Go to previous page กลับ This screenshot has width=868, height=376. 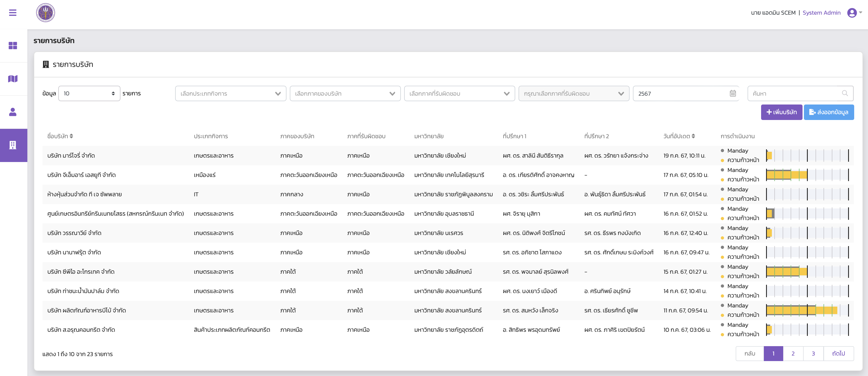pos(749,353)
